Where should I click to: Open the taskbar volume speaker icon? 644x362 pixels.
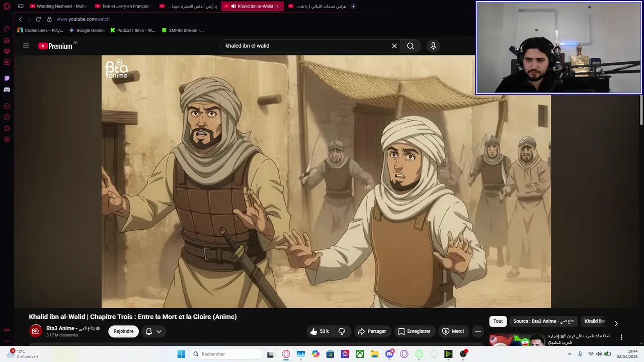599,354
